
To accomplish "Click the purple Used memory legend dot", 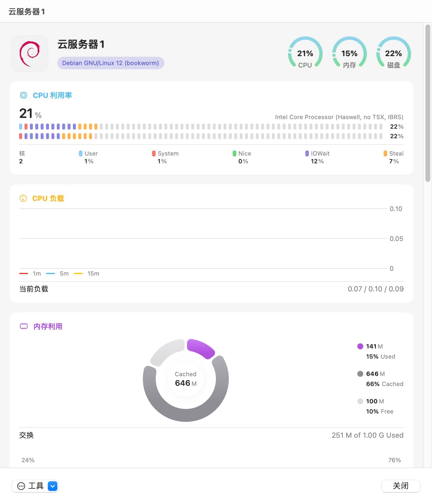I will [x=360, y=346].
